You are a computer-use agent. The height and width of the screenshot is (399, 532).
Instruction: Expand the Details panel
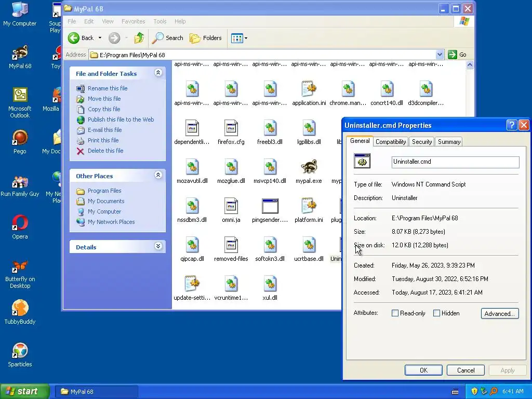click(x=158, y=246)
